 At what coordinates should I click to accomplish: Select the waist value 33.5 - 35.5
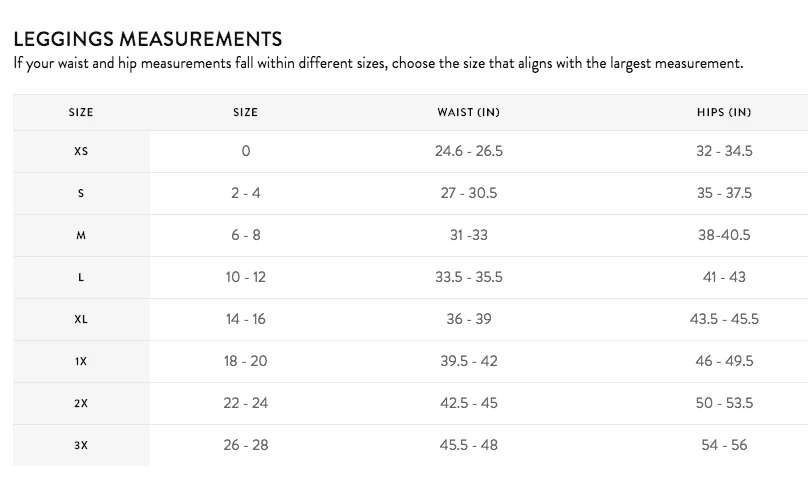tap(468, 277)
